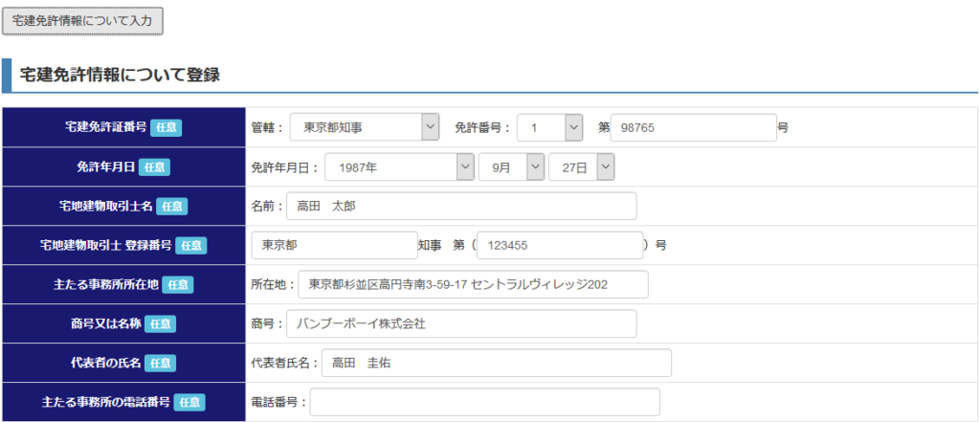Focus the license number field containing 98765

694,127
